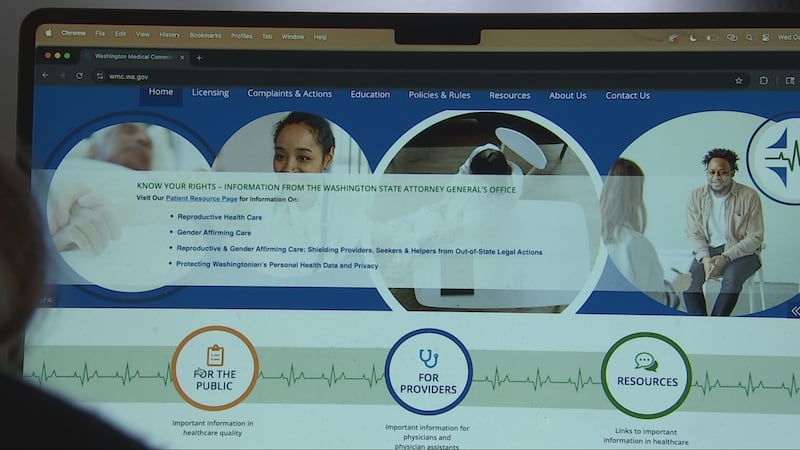Open the Policies & Rules nav menu
The width and height of the screenshot is (800, 450).
pyautogui.click(x=439, y=95)
